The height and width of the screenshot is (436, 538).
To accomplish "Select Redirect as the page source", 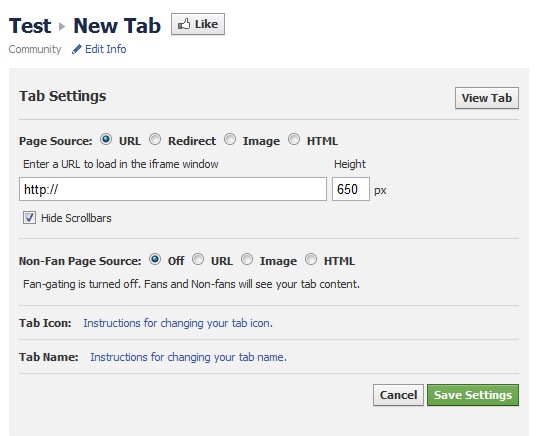I will [155, 139].
